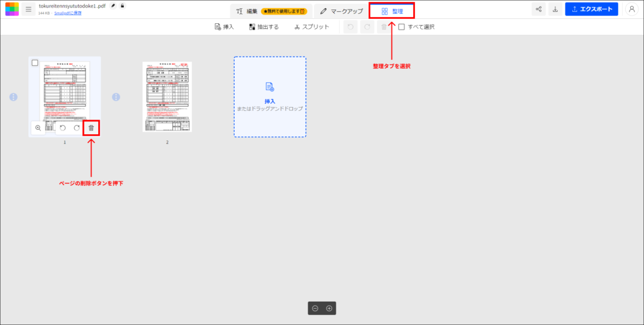Click 抽出する in the toolbar

coord(264,26)
